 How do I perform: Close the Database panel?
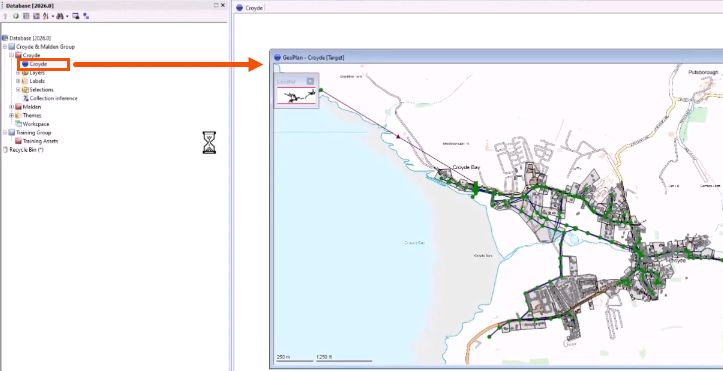[223, 6]
